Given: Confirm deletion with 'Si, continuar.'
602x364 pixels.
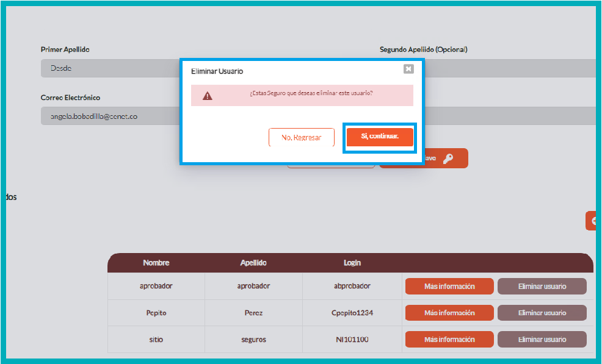Looking at the screenshot, I should (x=380, y=137).
